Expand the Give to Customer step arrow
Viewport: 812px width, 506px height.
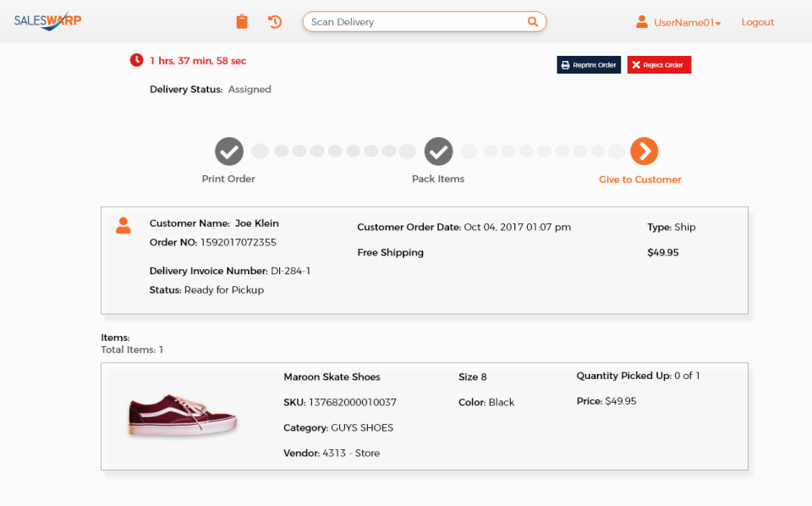point(644,151)
